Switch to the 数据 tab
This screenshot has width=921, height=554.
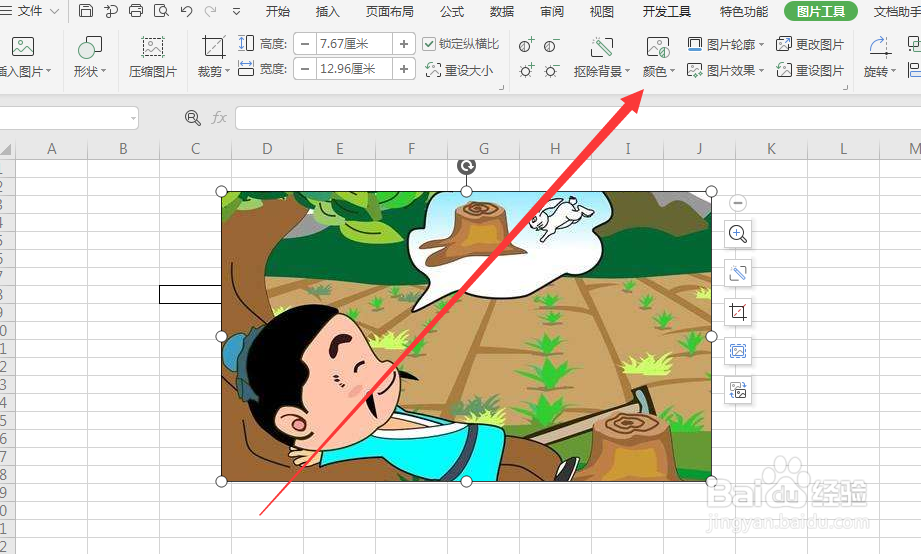(502, 11)
